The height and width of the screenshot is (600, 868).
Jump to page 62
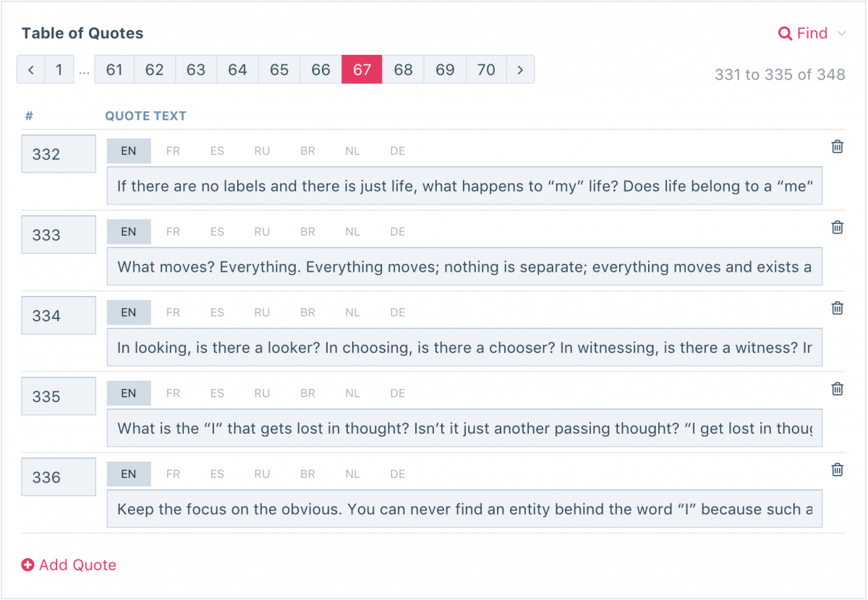(155, 70)
